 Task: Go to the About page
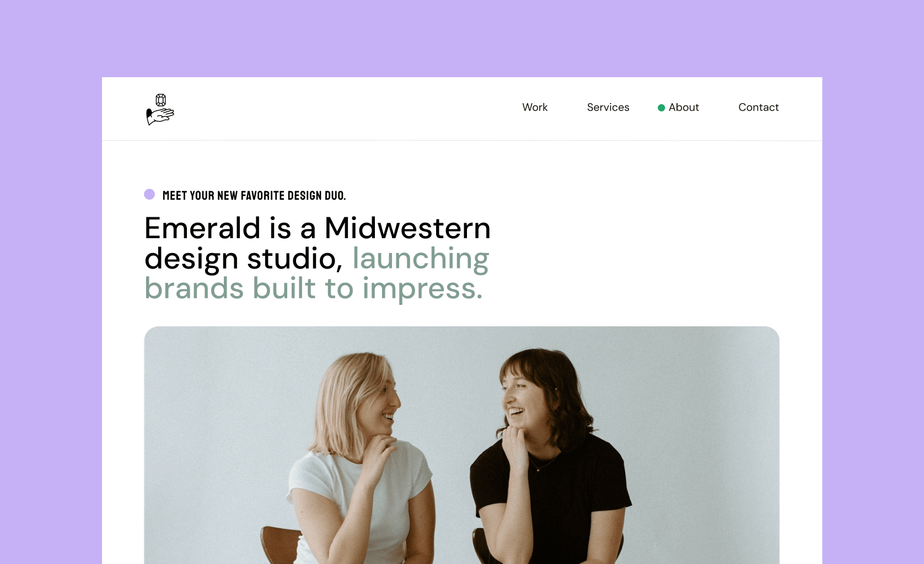684,108
